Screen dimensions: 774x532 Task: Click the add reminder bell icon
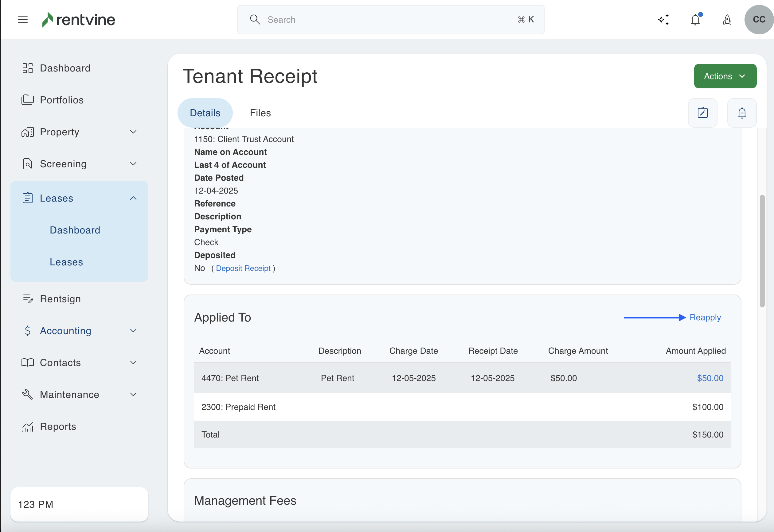742,113
